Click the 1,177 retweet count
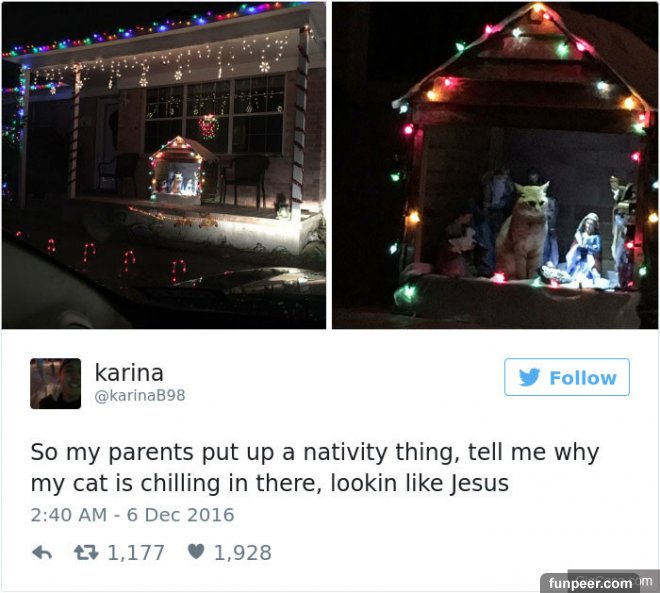The image size is (660, 593). (x=136, y=553)
